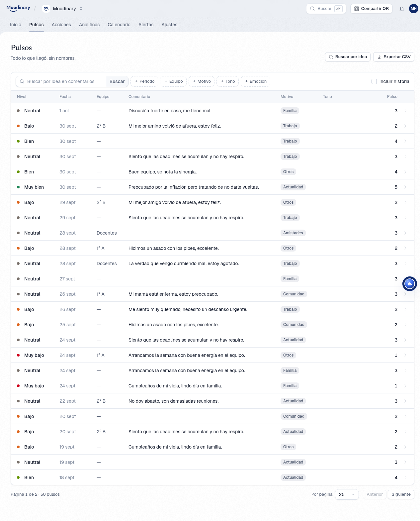Open the Período filter
Image resolution: width=420 pixels, height=521 pixels.
(x=144, y=81)
